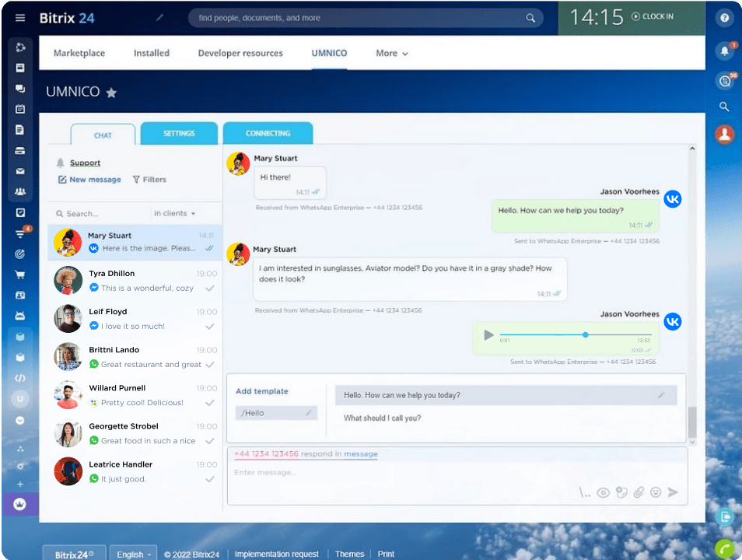Open the Marketplace menu item
This screenshot has height=560, width=742.
[x=79, y=53]
